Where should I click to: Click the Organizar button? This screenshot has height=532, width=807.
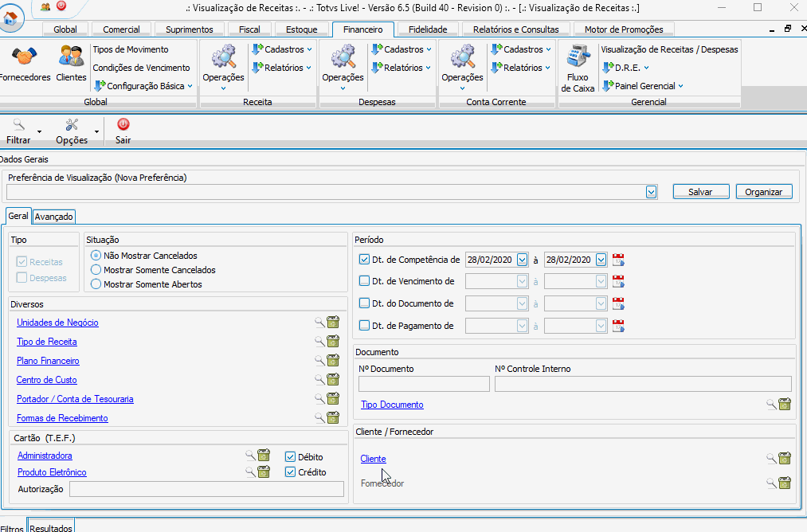764,191
